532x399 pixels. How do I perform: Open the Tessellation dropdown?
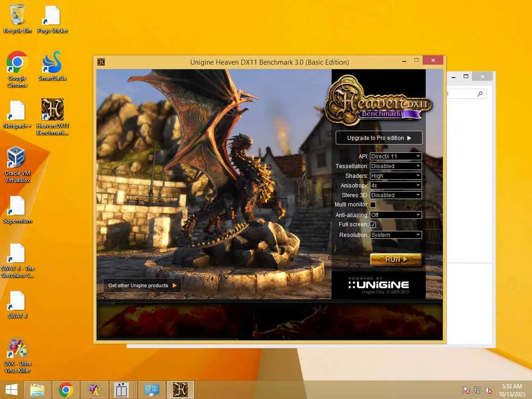pyautogui.click(x=396, y=166)
